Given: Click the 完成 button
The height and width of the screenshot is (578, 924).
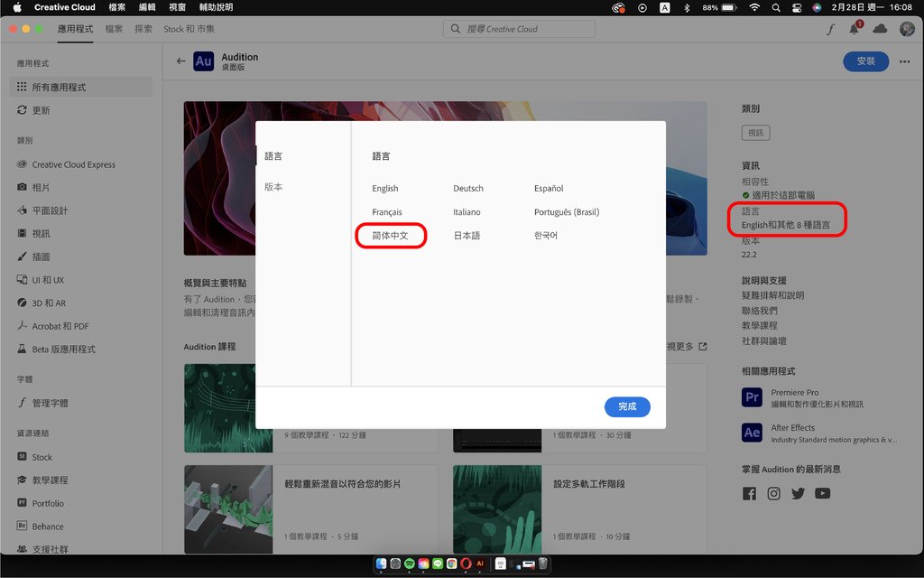Looking at the screenshot, I should point(627,406).
